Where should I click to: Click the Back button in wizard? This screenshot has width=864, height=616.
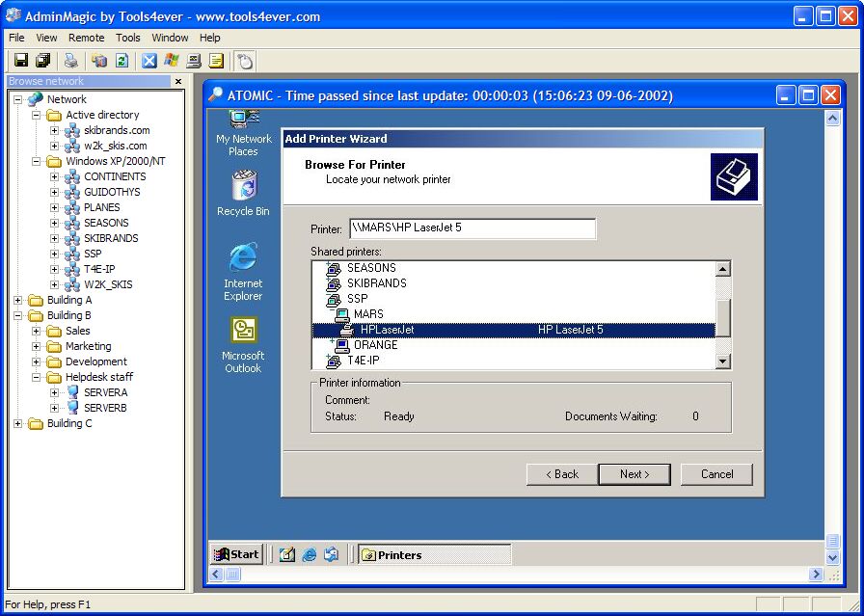[x=562, y=474]
